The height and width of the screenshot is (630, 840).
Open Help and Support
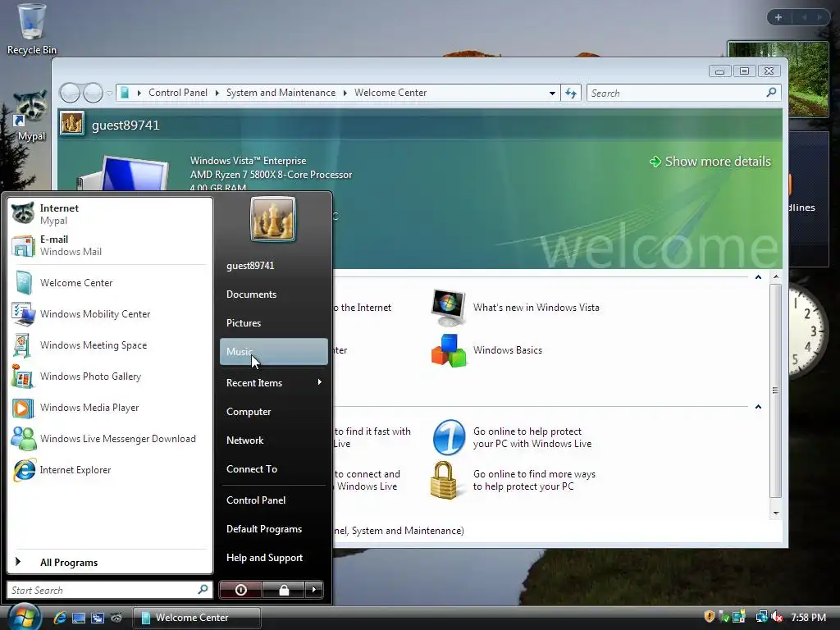click(x=274, y=558)
